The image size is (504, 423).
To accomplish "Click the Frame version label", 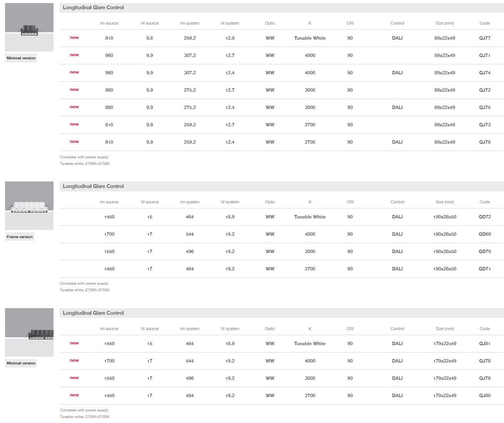I will 20,237.
